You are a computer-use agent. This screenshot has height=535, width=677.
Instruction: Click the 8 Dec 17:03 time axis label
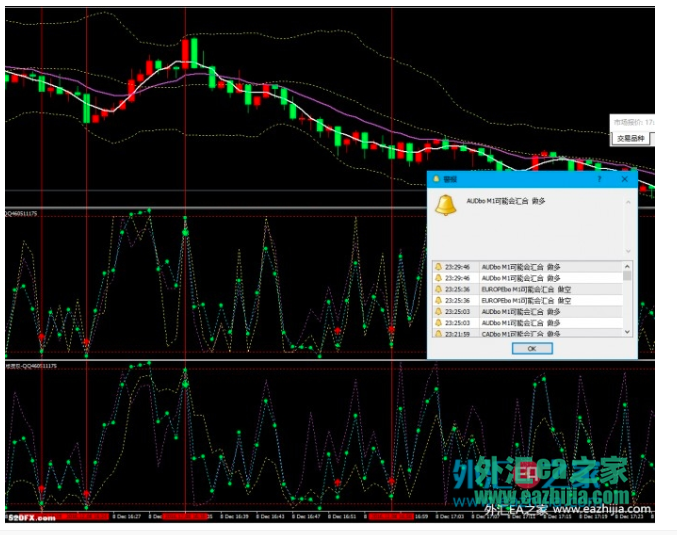click(x=450, y=516)
